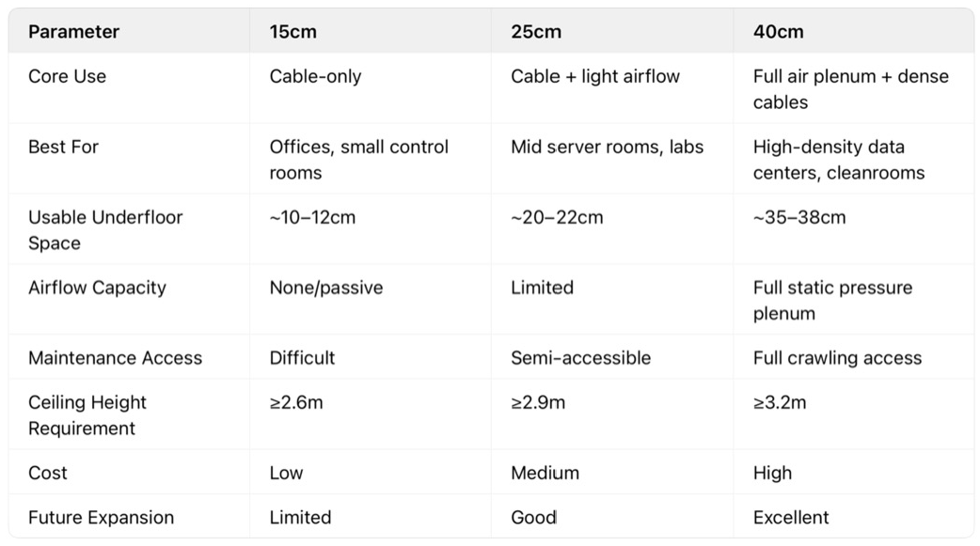Select the Best For row label
This screenshot has height=546, width=980.
click(x=63, y=147)
